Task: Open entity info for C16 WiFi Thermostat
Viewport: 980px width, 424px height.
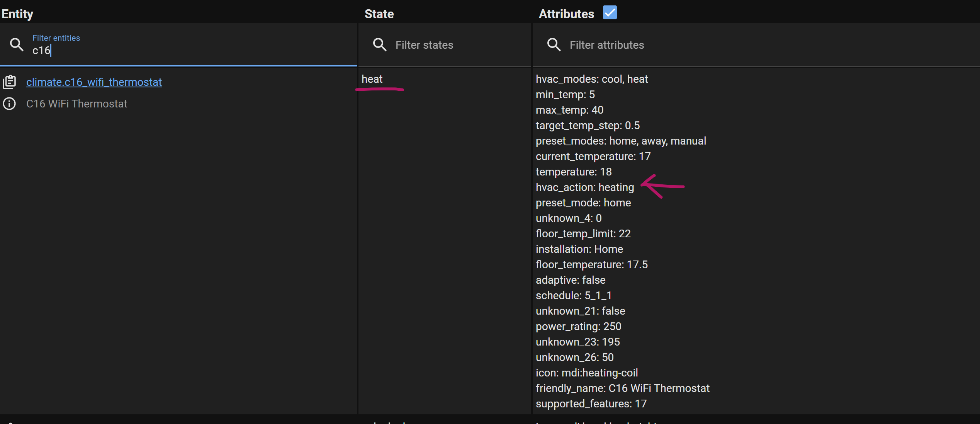Action: click(x=9, y=104)
